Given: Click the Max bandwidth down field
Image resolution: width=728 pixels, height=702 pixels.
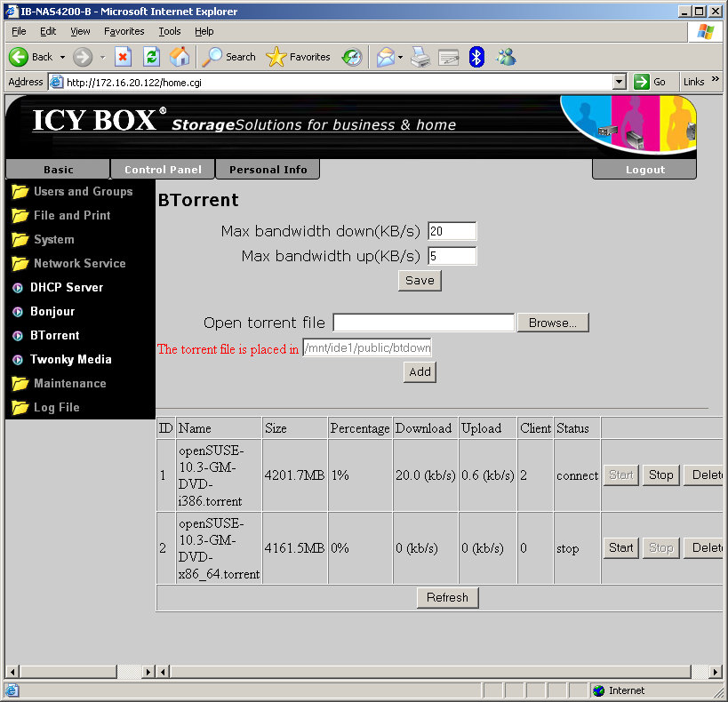Looking at the screenshot, I should point(452,231).
